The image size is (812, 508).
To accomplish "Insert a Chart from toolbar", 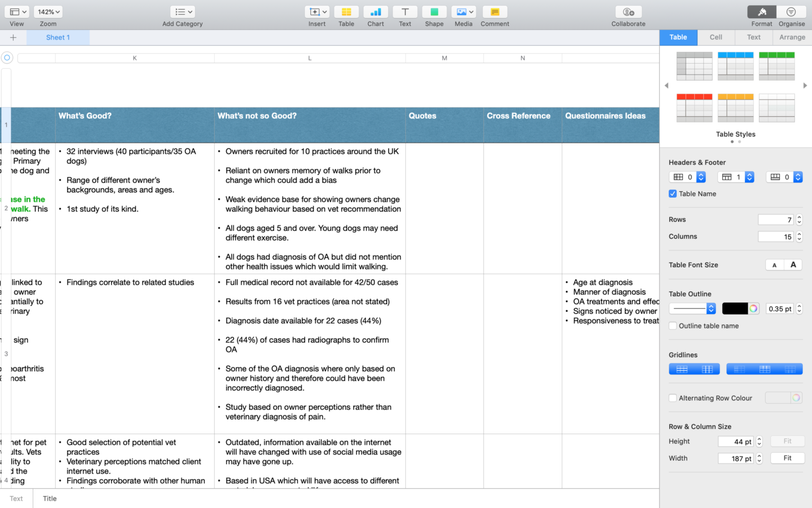I will (x=376, y=12).
